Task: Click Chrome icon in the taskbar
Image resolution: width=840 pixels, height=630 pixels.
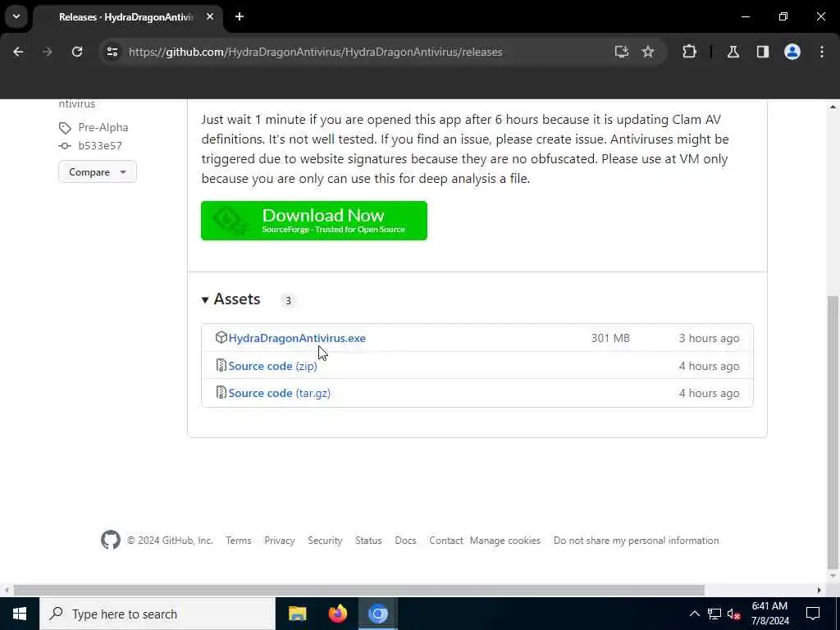Action: coord(377,614)
